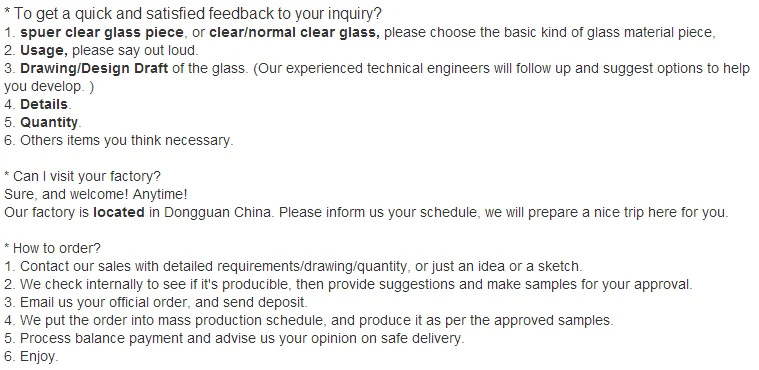
Task: Click the bold word 'Details'
Action: click(44, 105)
